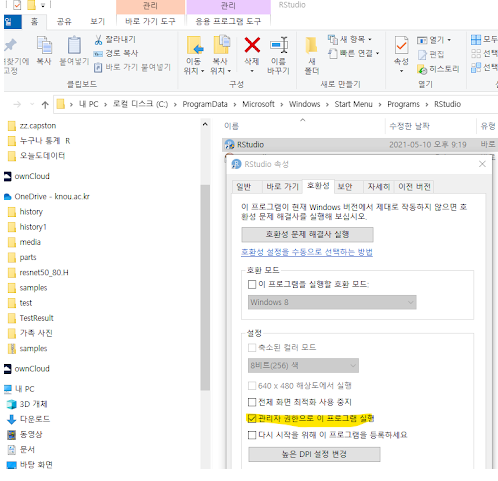The width and height of the screenshot is (498, 481).
Task: Uncheck 관리자 권한으로 이 프로그램 실행
Action: pos(252,418)
